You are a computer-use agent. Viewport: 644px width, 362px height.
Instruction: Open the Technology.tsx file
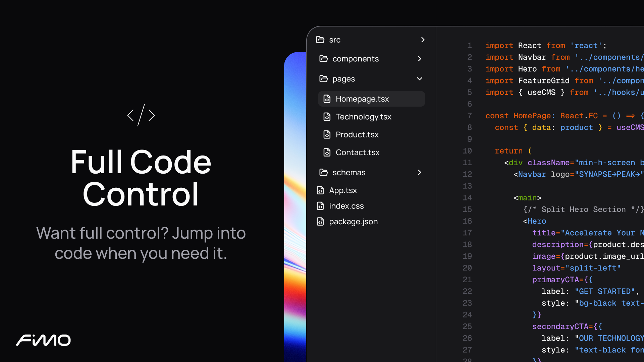click(x=363, y=117)
